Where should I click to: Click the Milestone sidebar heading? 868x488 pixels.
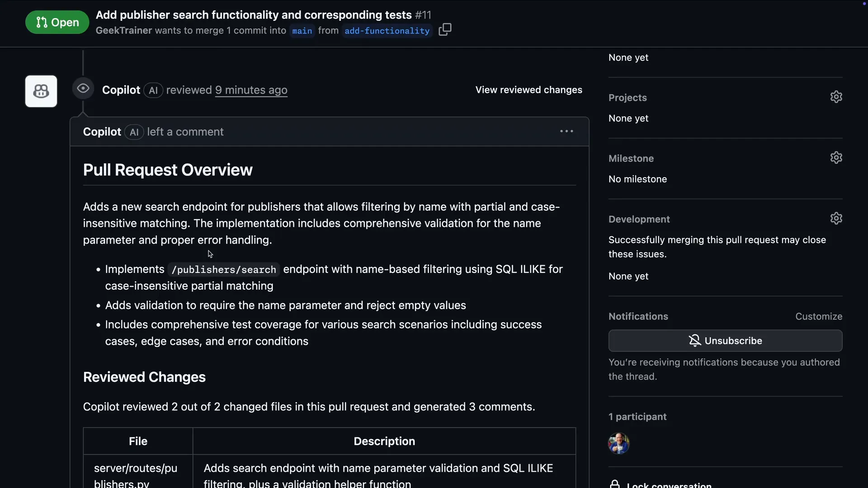click(631, 159)
